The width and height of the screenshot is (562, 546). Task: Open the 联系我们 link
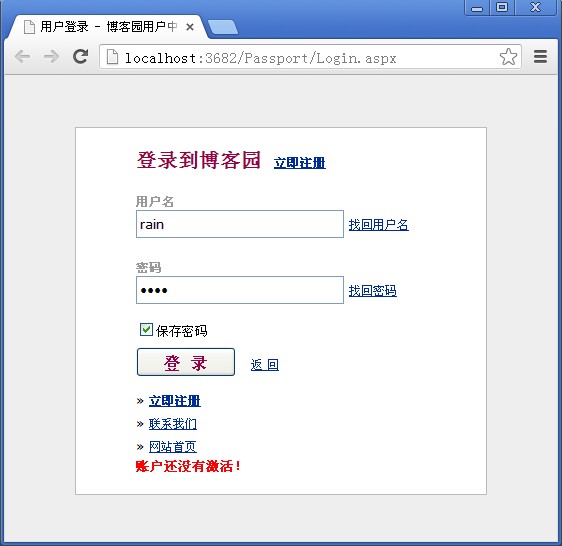click(173, 424)
